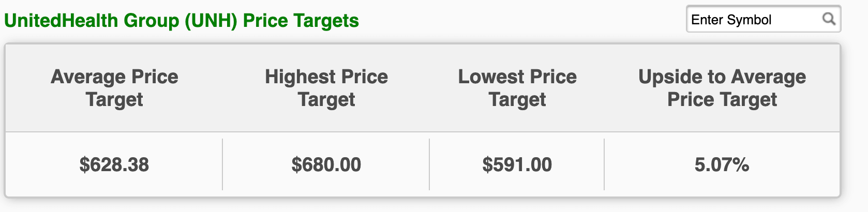This screenshot has height=212, width=868.
Task: Click the 5.07% upside value
Action: click(x=722, y=165)
